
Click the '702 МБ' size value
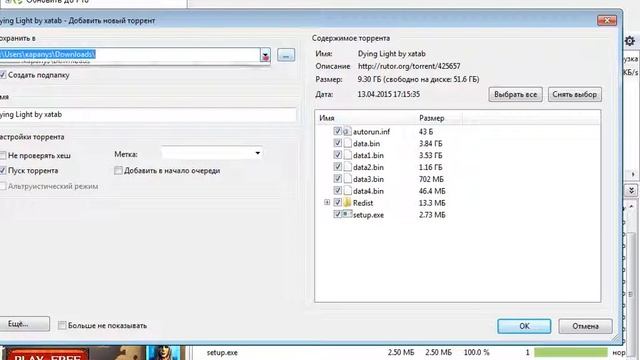tap(431, 179)
